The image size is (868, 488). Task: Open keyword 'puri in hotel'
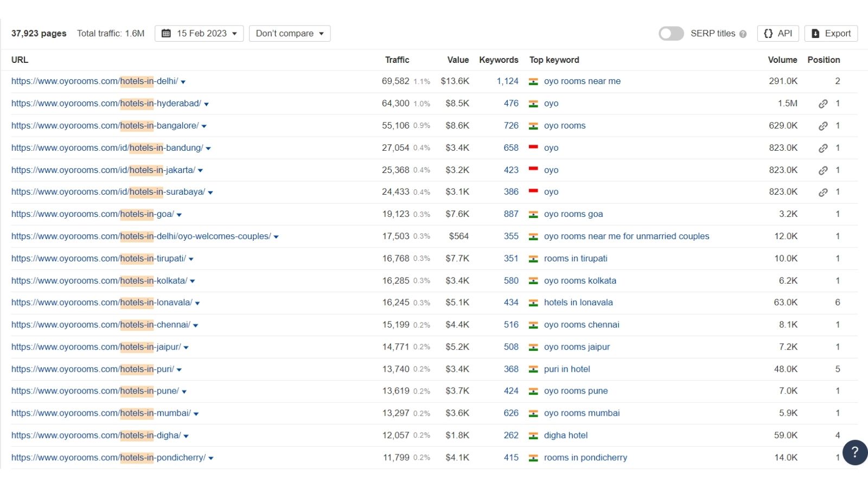pos(567,369)
